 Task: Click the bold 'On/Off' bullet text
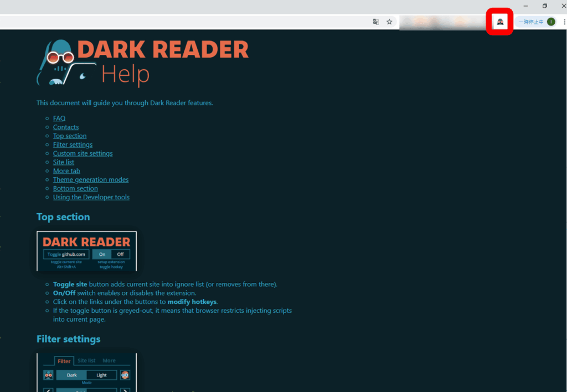pyautogui.click(x=64, y=293)
